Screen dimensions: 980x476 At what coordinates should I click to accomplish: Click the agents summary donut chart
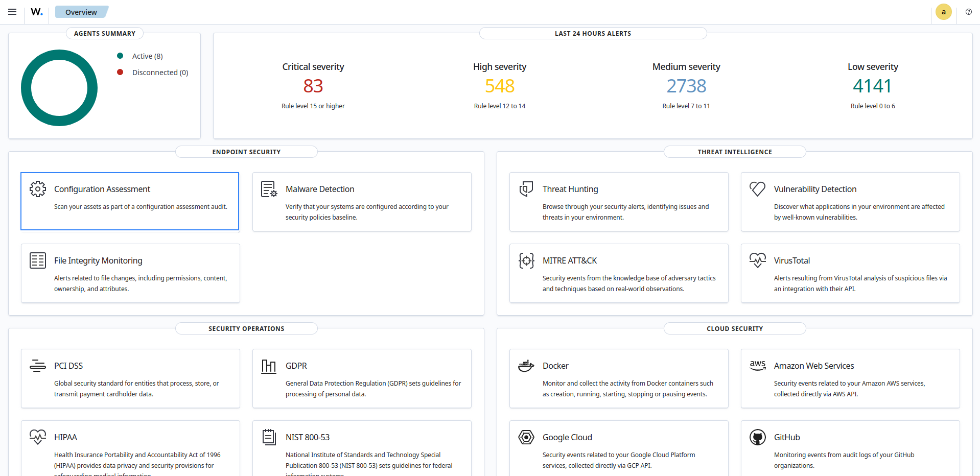coord(59,88)
